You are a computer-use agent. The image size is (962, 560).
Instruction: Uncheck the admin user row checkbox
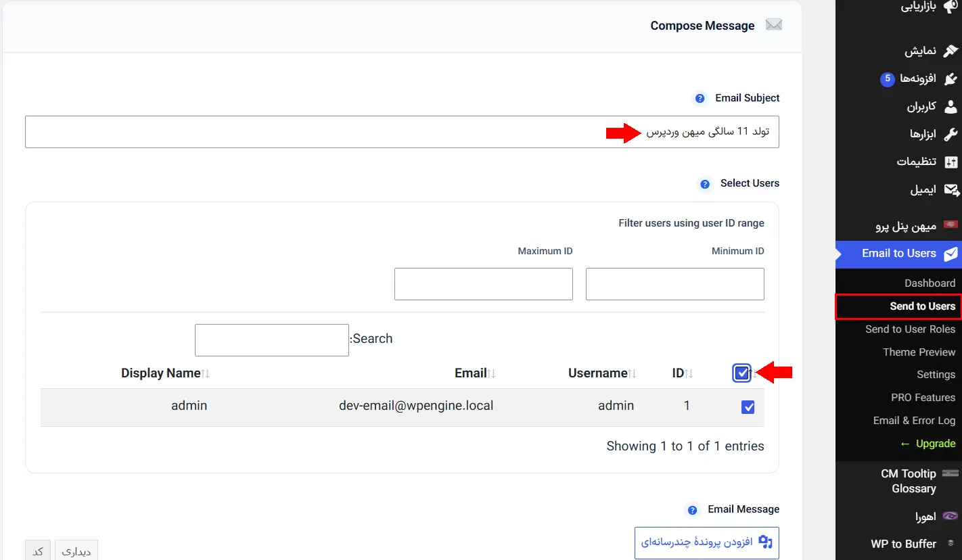coord(748,407)
